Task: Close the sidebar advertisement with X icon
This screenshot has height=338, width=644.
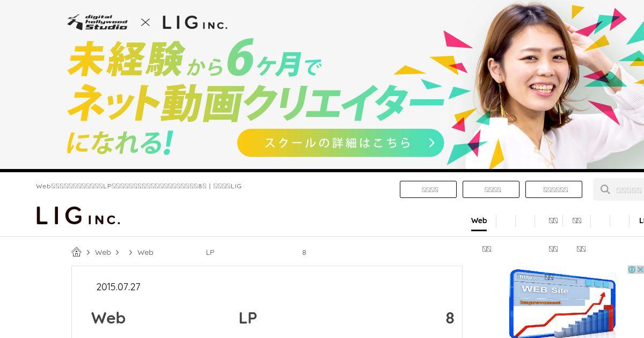Action: click(640, 270)
